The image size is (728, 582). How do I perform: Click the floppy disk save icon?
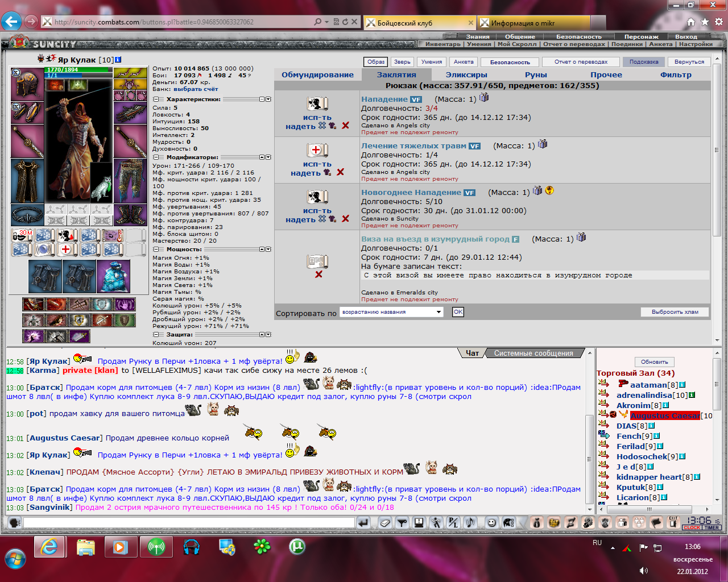(x=419, y=522)
